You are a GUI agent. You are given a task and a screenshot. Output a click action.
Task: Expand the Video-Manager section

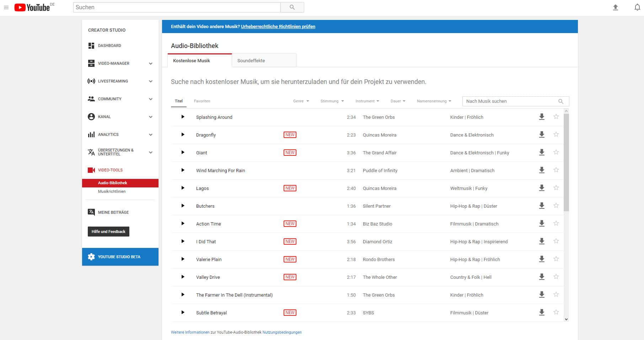click(x=151, y=63)
